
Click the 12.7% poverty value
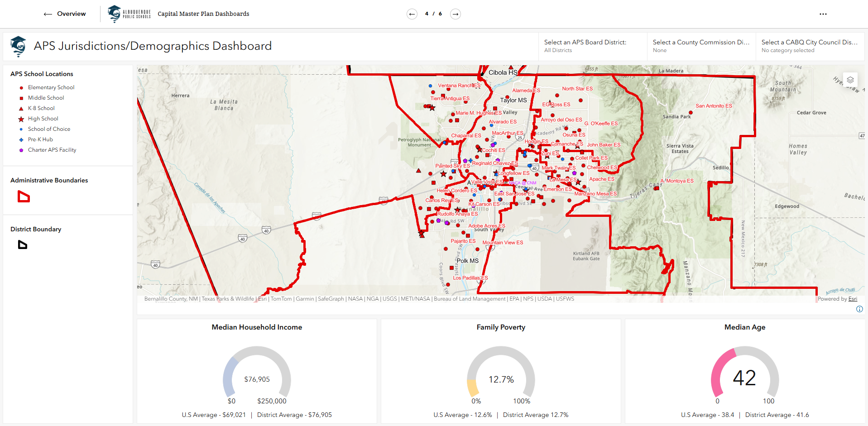click(501, 379)
